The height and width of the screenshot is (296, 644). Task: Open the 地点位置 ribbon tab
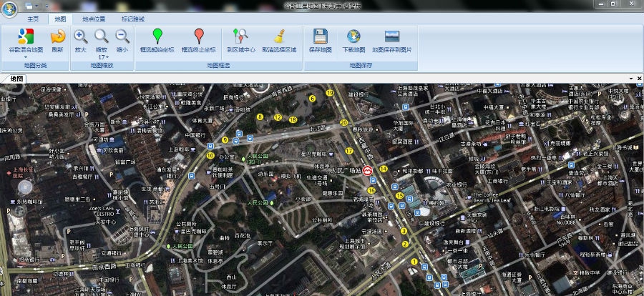point(94,19)
